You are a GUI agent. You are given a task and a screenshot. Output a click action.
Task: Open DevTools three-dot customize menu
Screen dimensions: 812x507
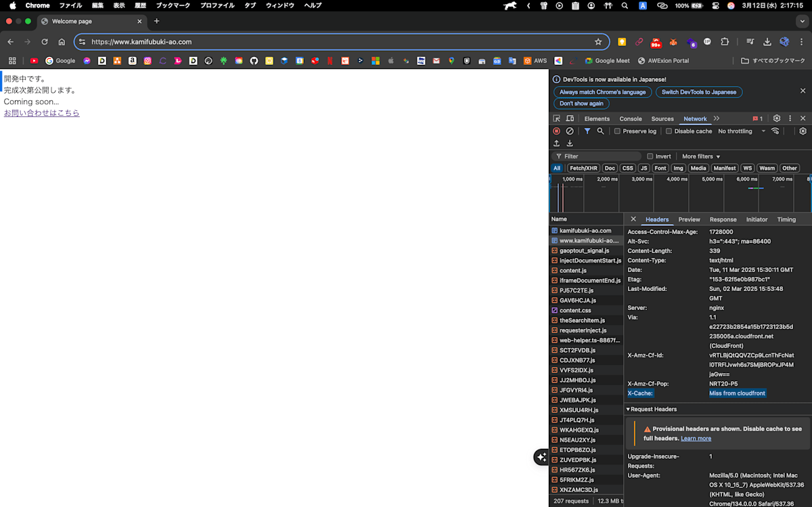[x=790, y=118]
